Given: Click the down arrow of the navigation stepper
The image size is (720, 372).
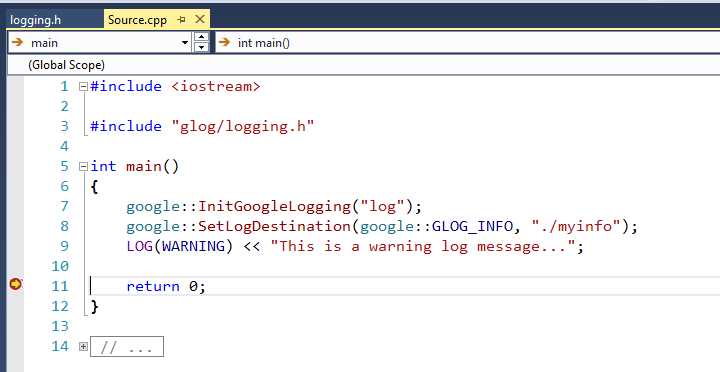Looking at the screenshot, I should [x=201, y=47].
